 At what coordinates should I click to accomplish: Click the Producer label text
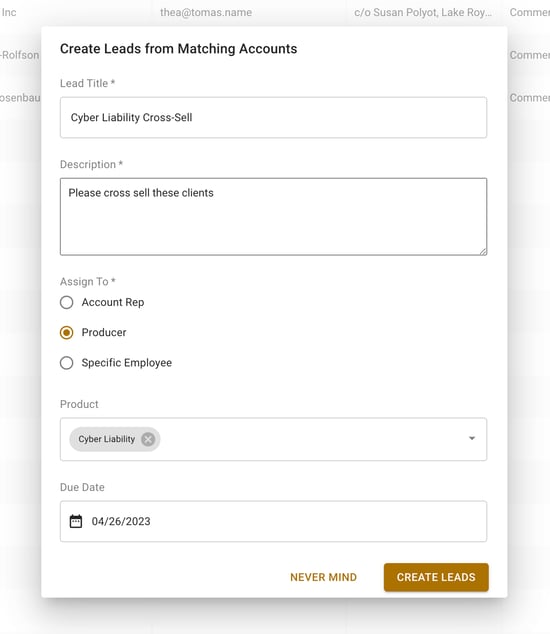point(104,333)
